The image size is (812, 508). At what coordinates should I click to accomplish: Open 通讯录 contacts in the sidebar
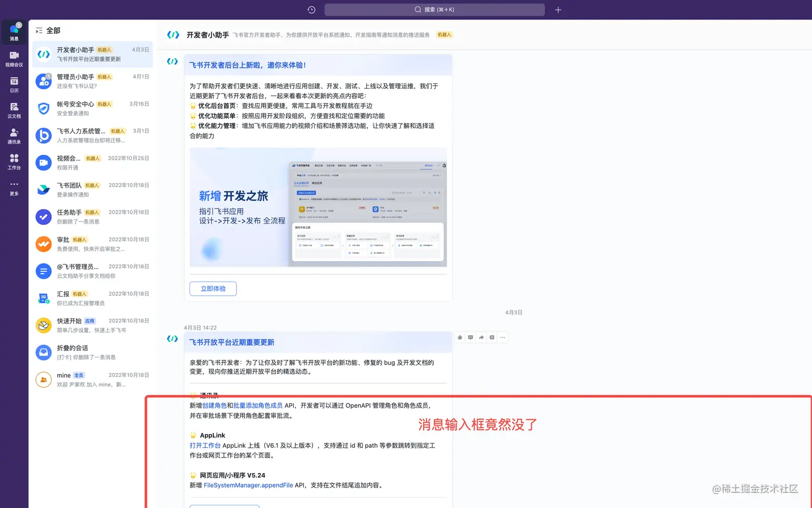tap(14, 136)
